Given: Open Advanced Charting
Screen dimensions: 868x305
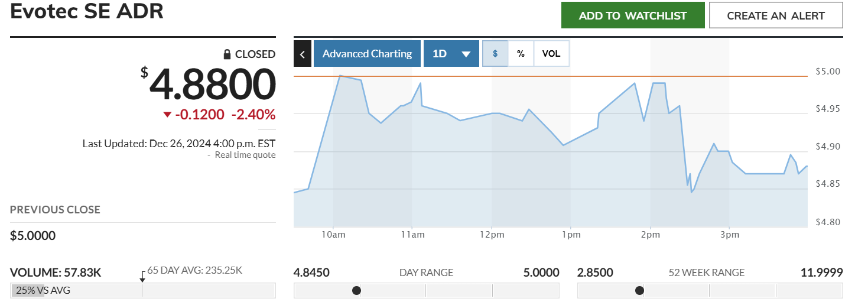Looking at the screenshot, I should click(x=367, y=54).
